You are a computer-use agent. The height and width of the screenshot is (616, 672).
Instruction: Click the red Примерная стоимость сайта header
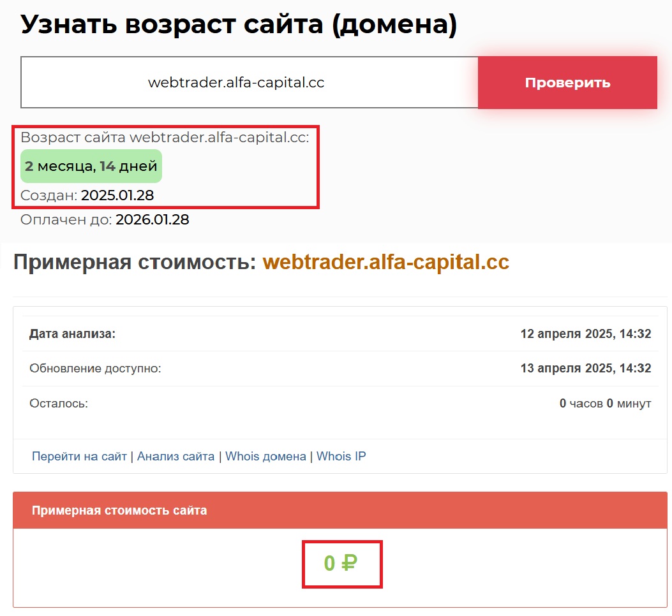pyautogui.click(x=119, y=510)
